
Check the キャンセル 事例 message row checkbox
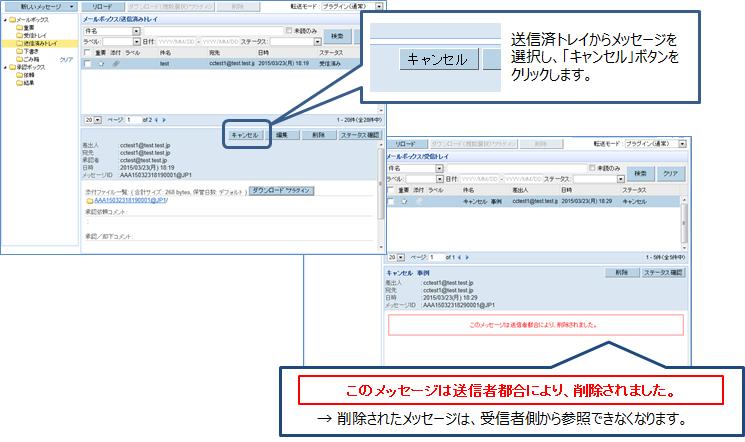point(392,201)
